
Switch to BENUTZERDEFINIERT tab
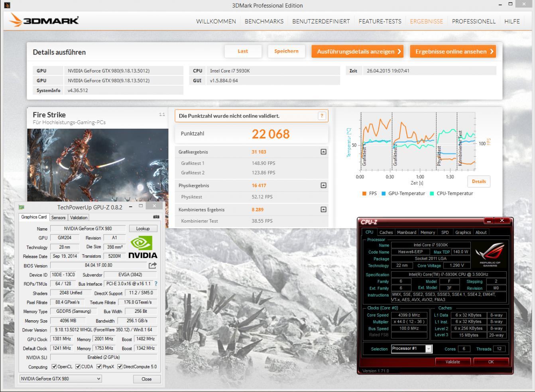[x=321, y=22]
